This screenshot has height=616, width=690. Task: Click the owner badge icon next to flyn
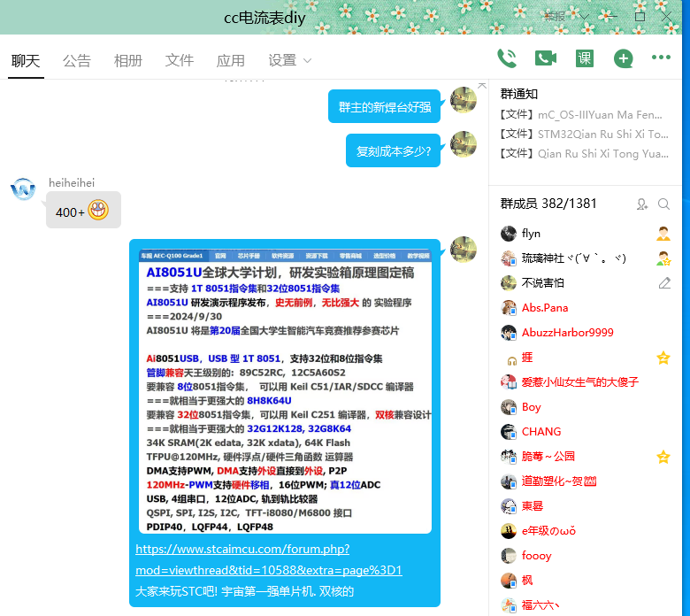(x=663, y=234)
